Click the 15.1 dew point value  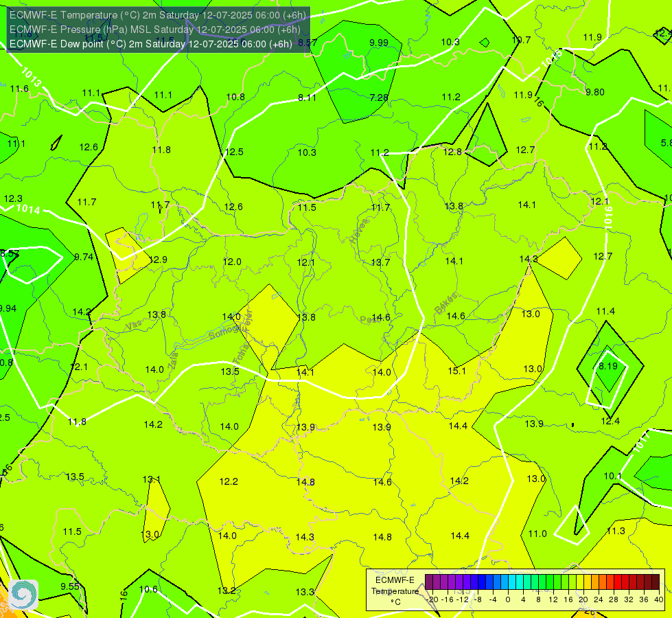[457, 371]
